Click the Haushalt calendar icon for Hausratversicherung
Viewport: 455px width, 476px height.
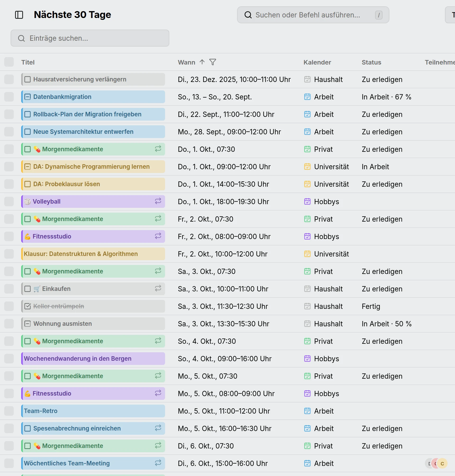[307, 79]
